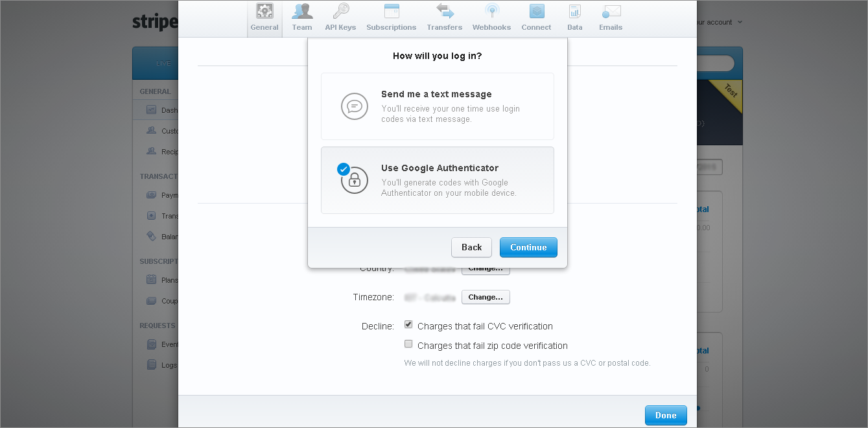
Task: Click the blue selected checkmark badge
Action: (x=344, y=169)
